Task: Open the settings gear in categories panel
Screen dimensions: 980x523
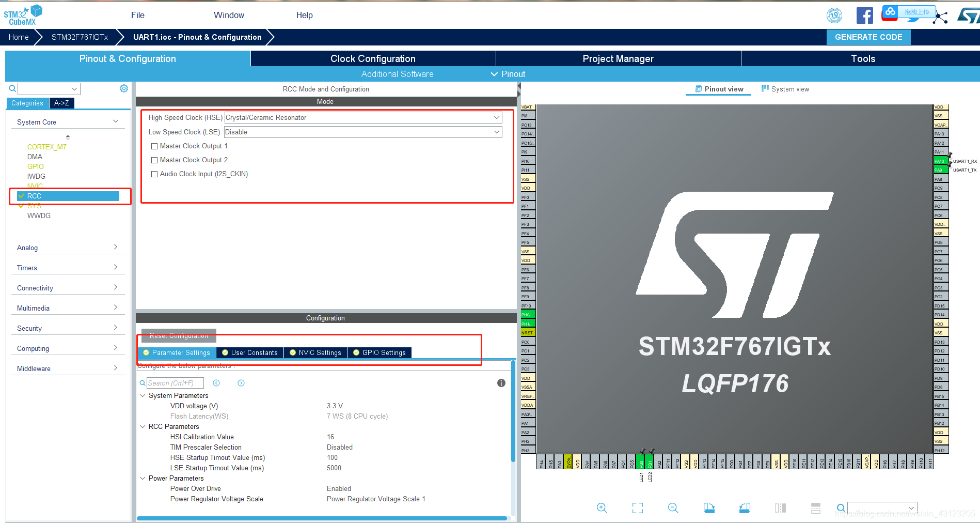Action: [124, 88]
